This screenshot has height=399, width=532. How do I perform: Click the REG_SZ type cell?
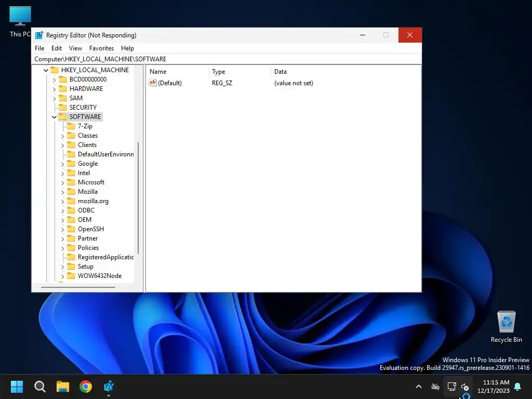coord(222,83)
